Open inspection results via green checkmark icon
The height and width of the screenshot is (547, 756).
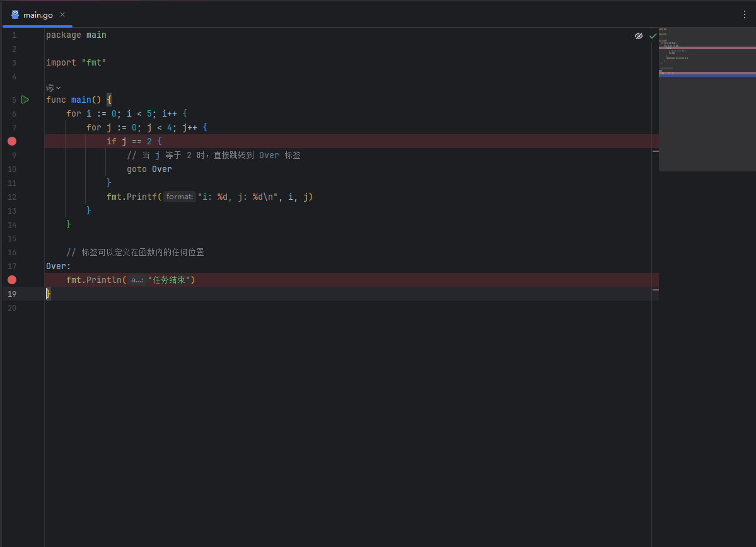(x=653, y=36)
